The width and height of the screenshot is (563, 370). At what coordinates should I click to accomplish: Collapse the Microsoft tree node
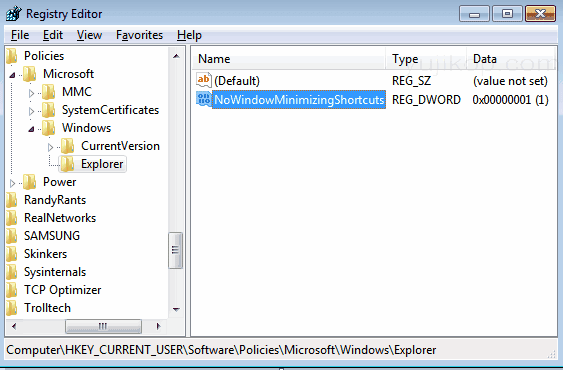click(13, 75)
